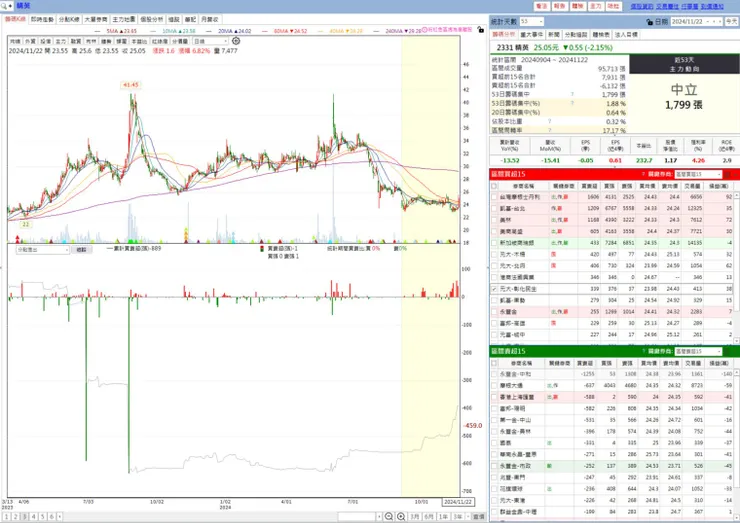Screen dimensions: 740x523
Task: Click the red 主力 button in top bar
Action: tap(596, 6)
